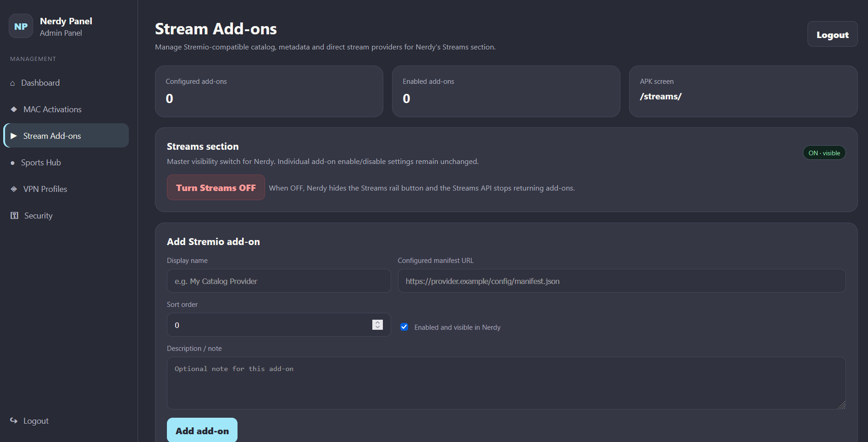Click the MAC Activations diamond icon
The width and height of the screenshot is (868, 442).
click(x=14, y=109)
